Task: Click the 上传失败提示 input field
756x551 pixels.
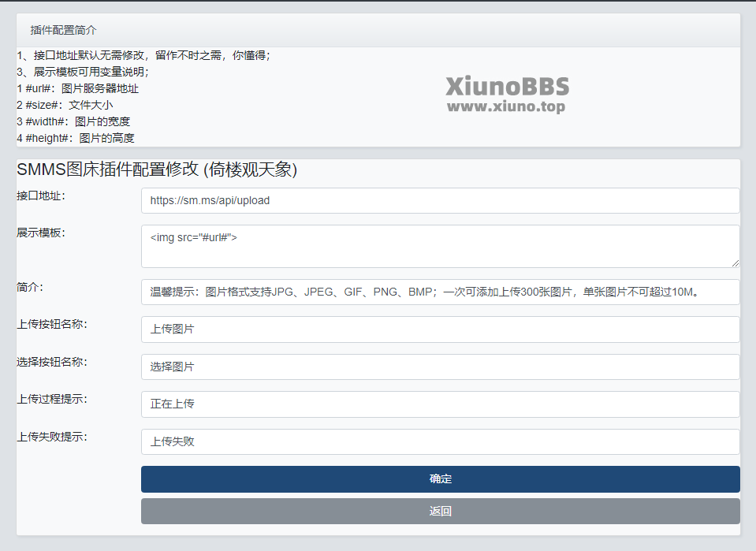Action: pyautogui.click(x=440, y=441)
